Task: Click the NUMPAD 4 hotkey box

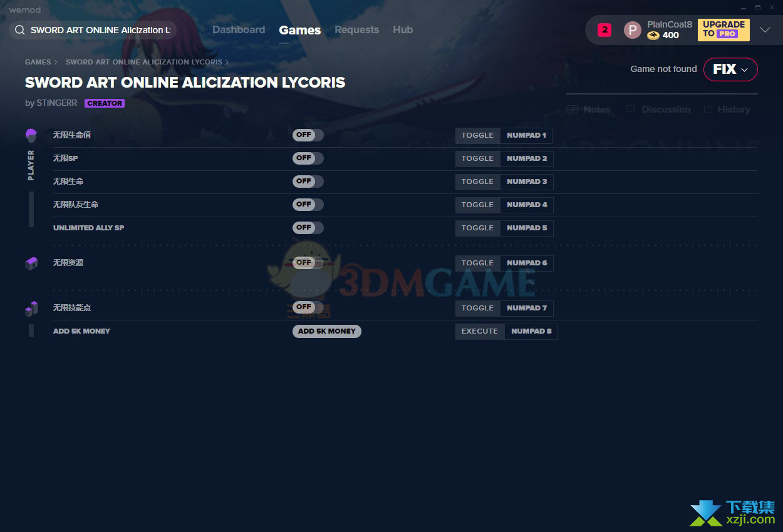Action: coord(527,205)
